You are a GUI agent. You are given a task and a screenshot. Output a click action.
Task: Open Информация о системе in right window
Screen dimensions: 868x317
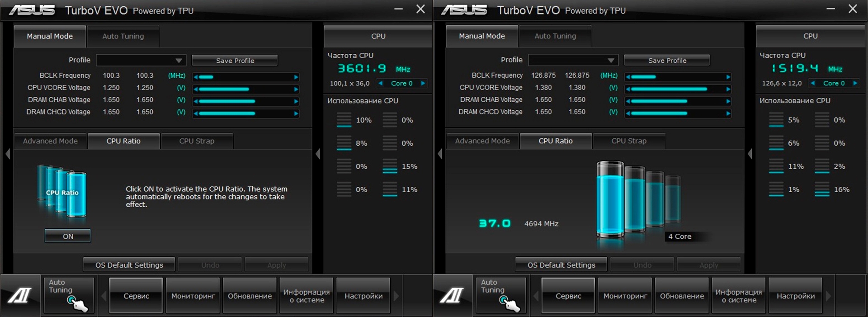coord(739,296)
